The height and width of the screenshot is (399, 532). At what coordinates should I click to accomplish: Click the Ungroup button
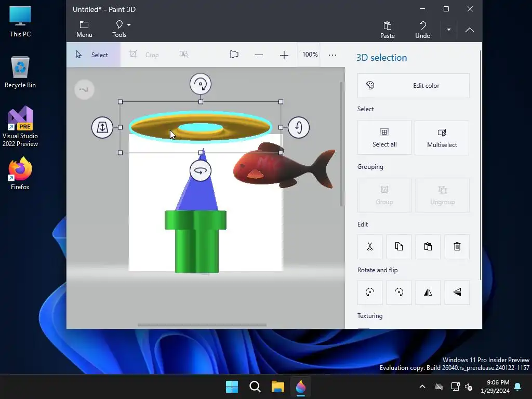[x=442, y=195]
